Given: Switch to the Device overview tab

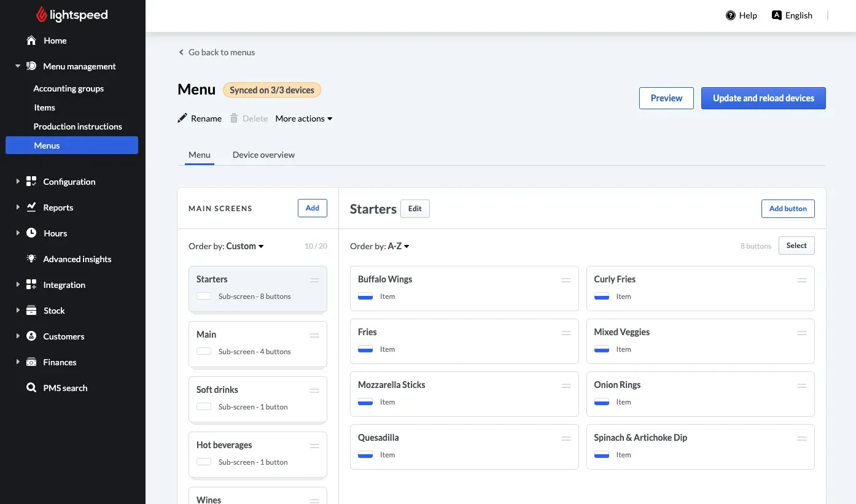Looking at the screenshot, I should click(x=263, y=155).
